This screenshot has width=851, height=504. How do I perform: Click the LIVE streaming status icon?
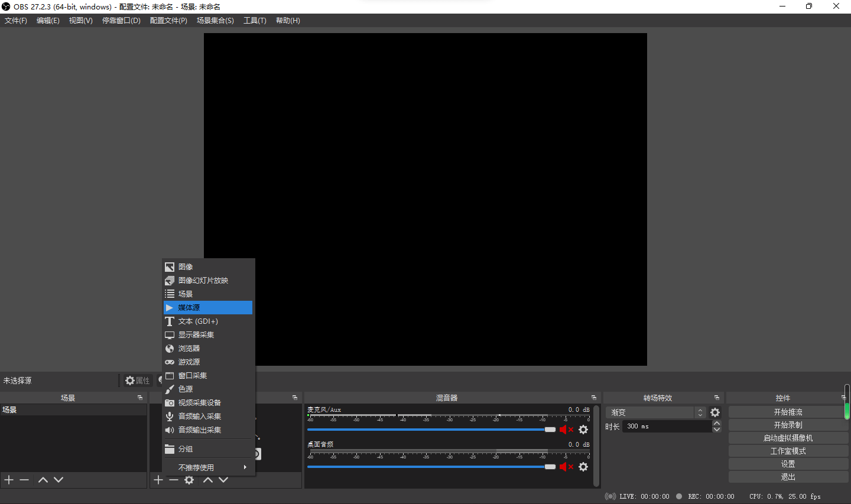[610, 496]
